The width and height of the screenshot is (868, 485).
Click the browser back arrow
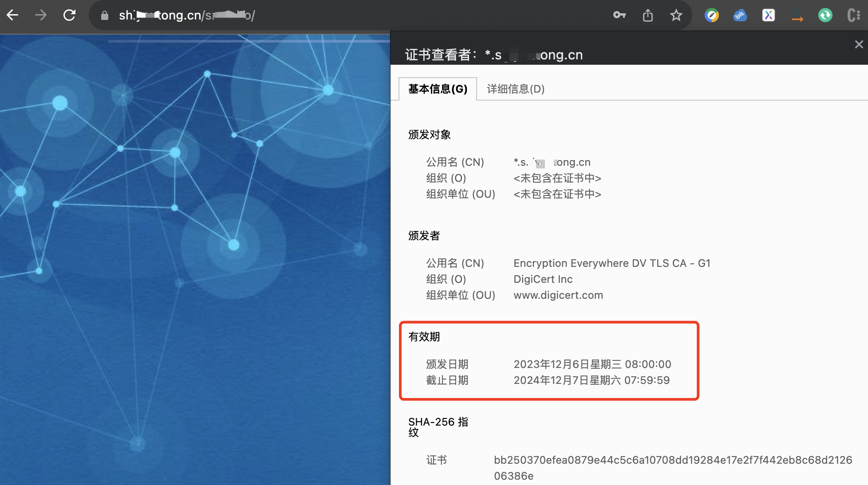[x=12, y=15]
